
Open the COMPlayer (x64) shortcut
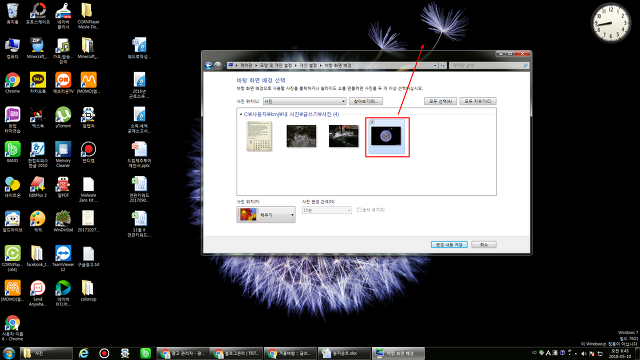(x=13, y=258)
